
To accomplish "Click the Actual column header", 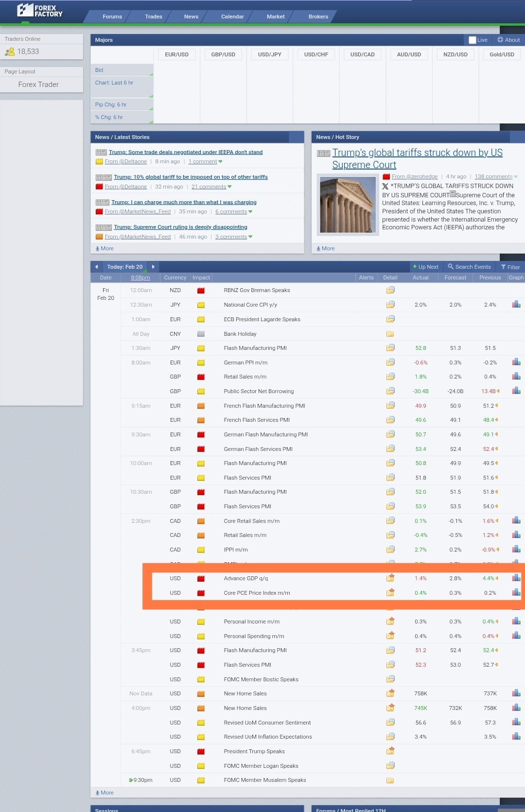I will pos(420,277).
